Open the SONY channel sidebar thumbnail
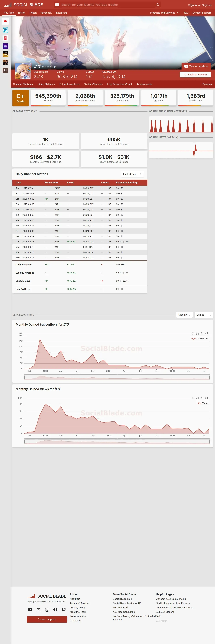The width and height of the screenshot is (215, 644). coord(5,54)
